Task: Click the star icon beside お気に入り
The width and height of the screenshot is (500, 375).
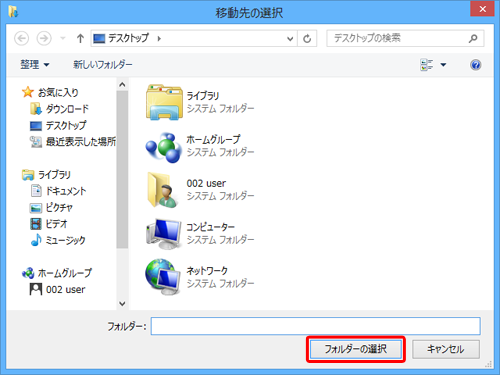Action: (28, 92)
